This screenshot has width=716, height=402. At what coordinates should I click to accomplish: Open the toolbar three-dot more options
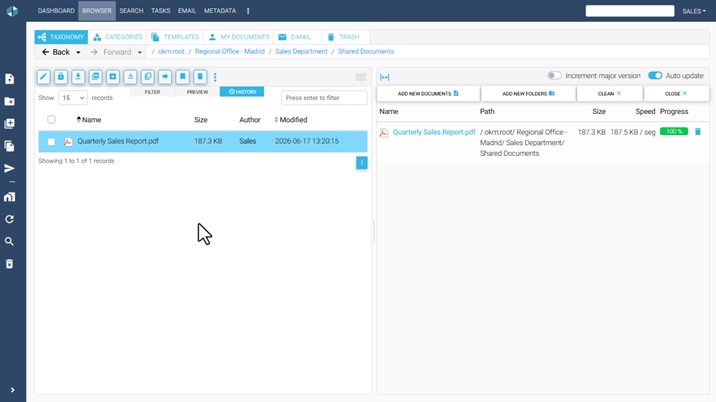coord(215,77)
